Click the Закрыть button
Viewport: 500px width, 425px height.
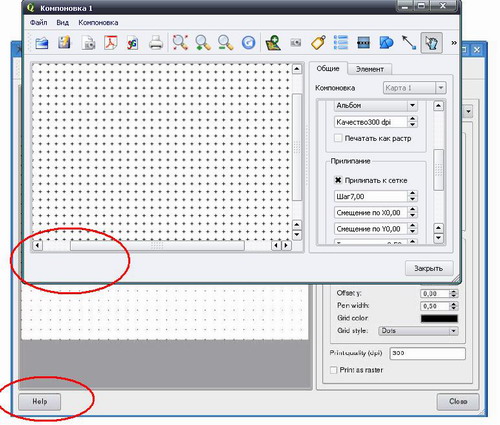click(x=429, y=268)
